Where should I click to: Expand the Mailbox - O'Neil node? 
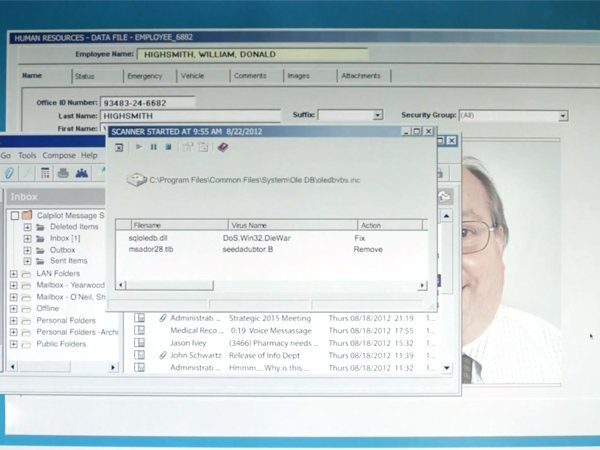coord(13,297)
